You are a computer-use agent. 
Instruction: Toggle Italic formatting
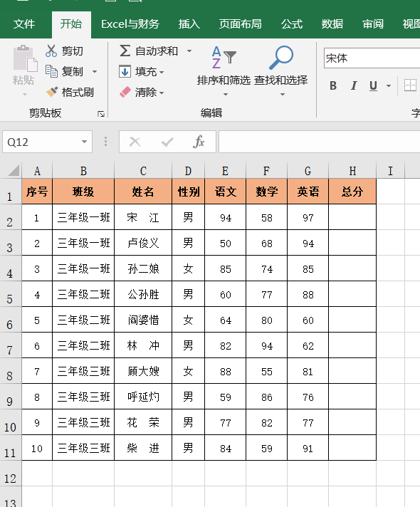click(x=354, y=85)
